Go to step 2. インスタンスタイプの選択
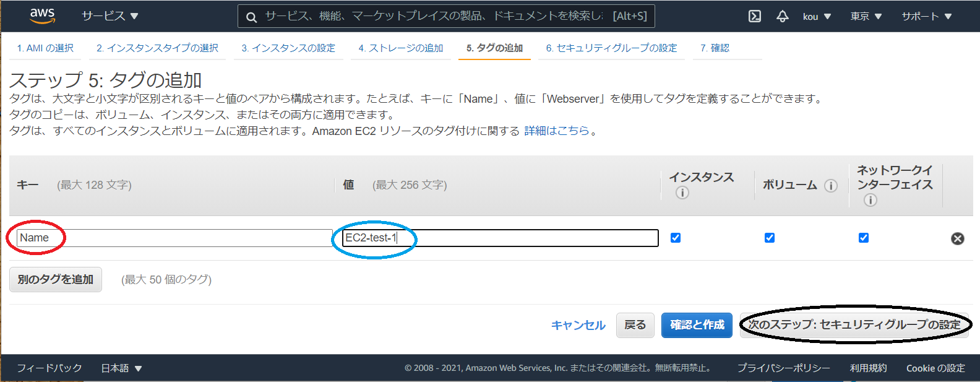The width and height of the screenshot is (980, 382). point(157,48)
